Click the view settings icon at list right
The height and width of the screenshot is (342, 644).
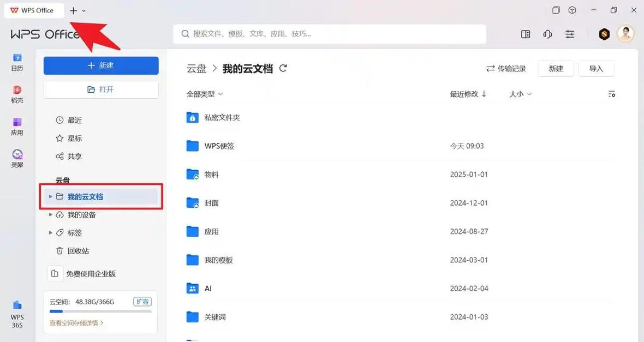pos(612,94)
